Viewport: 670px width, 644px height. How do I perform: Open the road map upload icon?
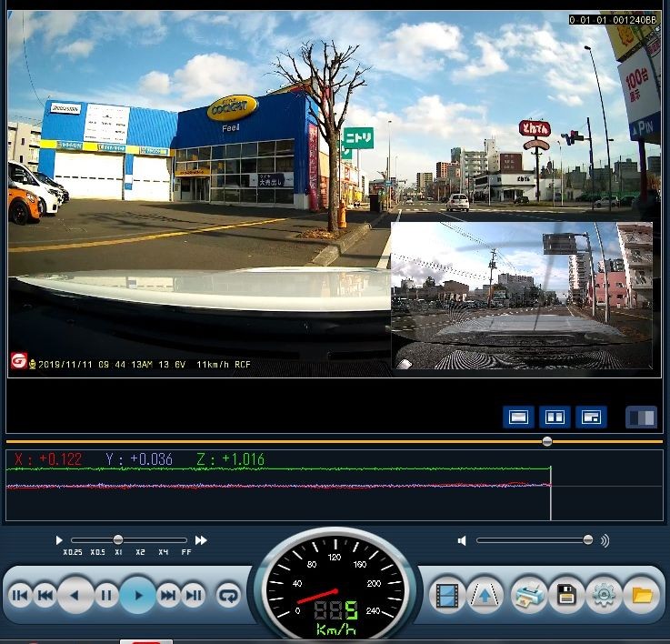(x=485, y=595)
